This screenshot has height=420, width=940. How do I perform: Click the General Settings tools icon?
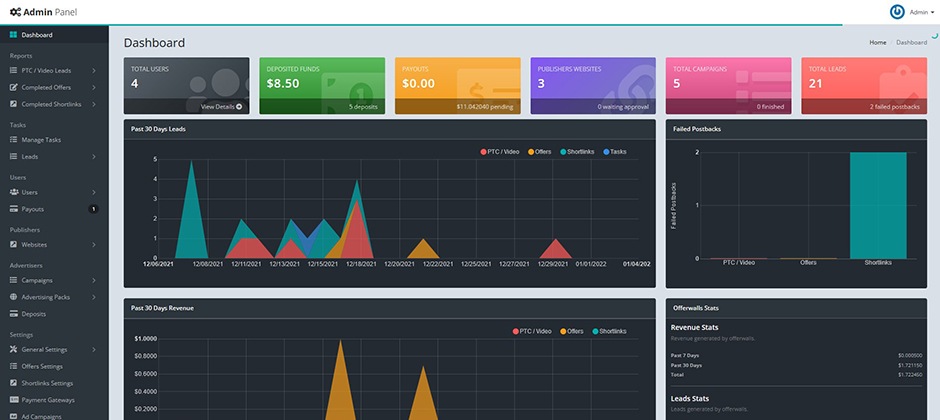13,349
